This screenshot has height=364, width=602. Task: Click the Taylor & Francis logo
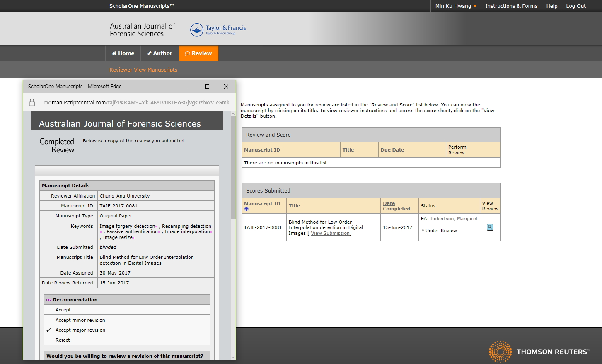click(x=218, y=29)
